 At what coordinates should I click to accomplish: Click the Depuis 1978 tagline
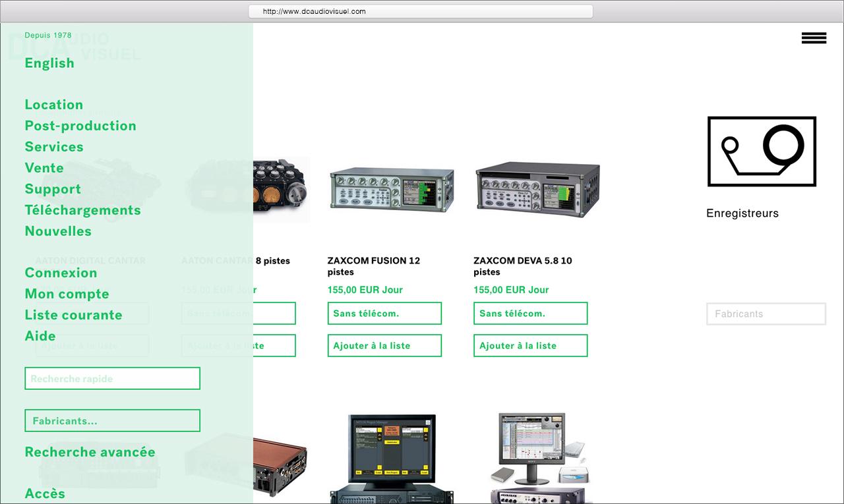click(x=48, y=36)
